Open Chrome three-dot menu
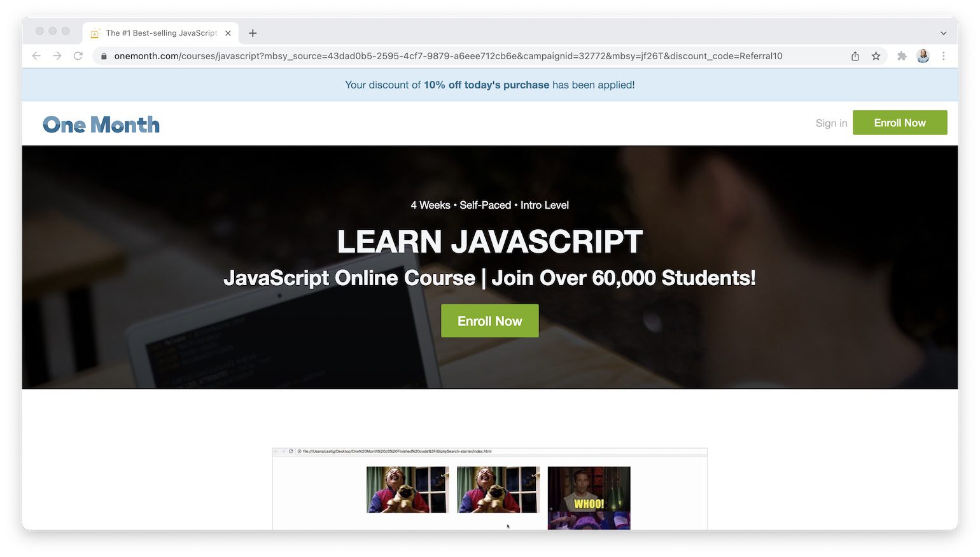This screenshot has height=557, width=980. [944, 56]
